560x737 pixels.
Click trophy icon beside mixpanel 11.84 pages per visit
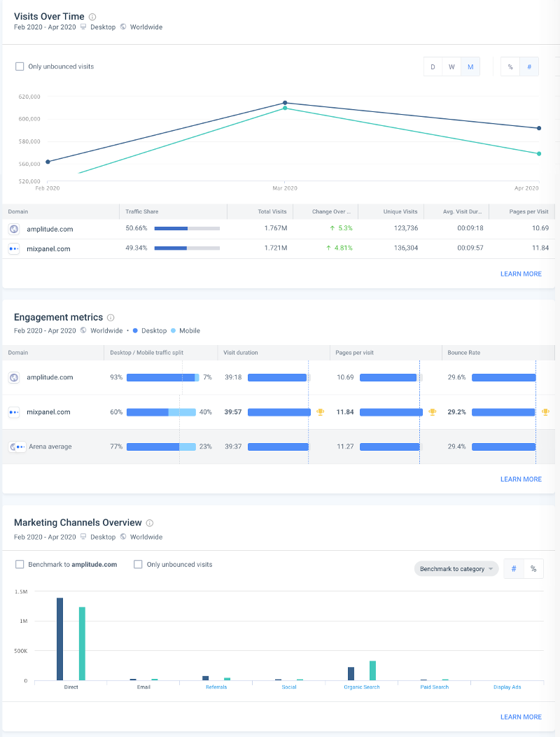[432, 412]
